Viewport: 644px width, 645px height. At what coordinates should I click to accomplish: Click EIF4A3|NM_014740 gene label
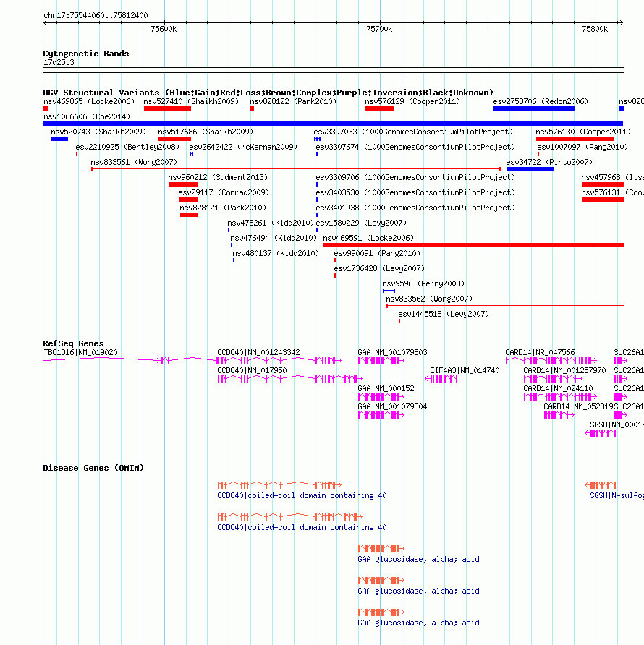tap(465, 371)
